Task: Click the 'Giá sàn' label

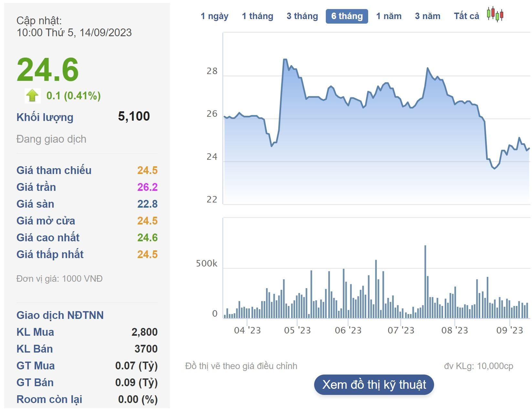Action: (x=35, y=204)
